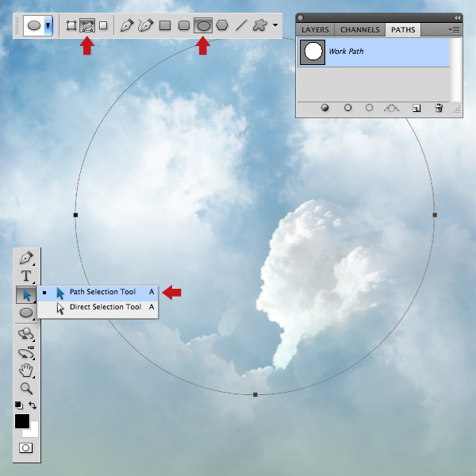This screenshot has height=476, width=476.
Task: Stroke path with brush icon
Action: click(348, 108)
